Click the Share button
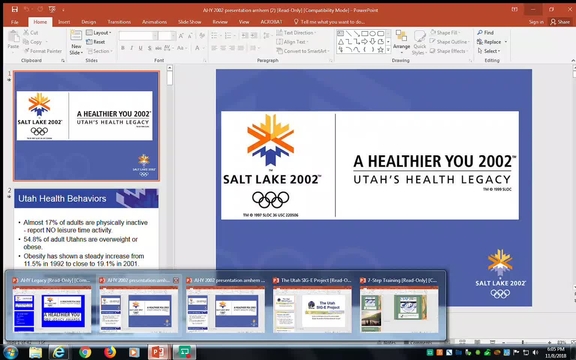This screenshot has width=576, height=360. [x=560, y=22]
